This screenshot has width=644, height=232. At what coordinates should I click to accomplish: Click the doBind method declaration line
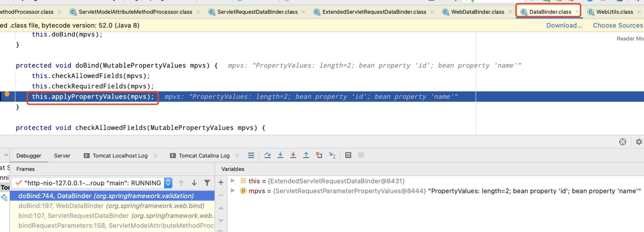117,65
